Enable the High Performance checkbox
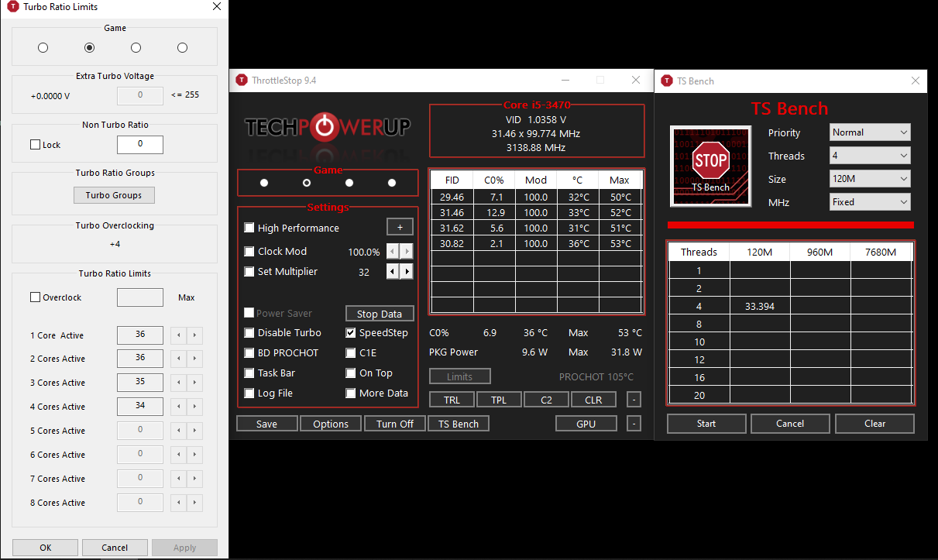 tap(249, 228)
